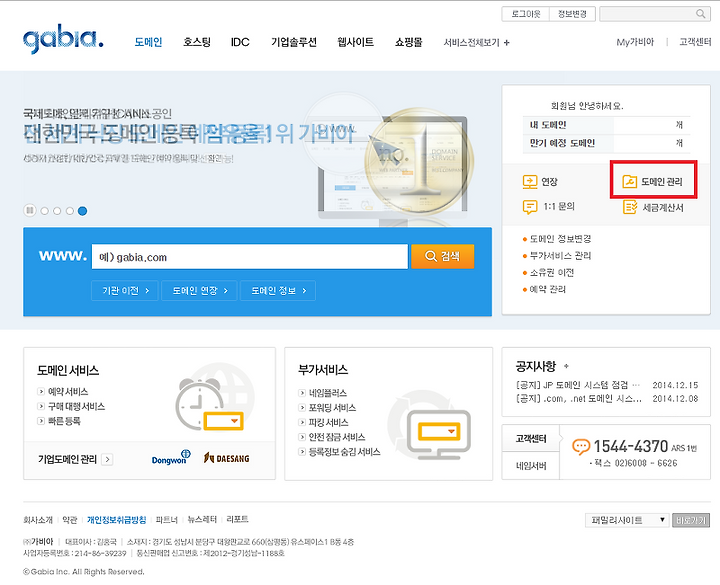This screenshot has height=585, width=720.
Task: Select the 고객센터 tab
Action: click(531, 439)
